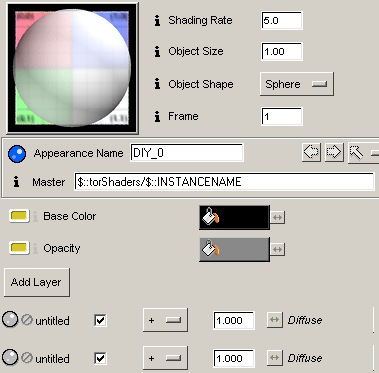Open the Object Shape Sphere dropdown
Screen dimensions: 379x373
[x=297, y=84]
